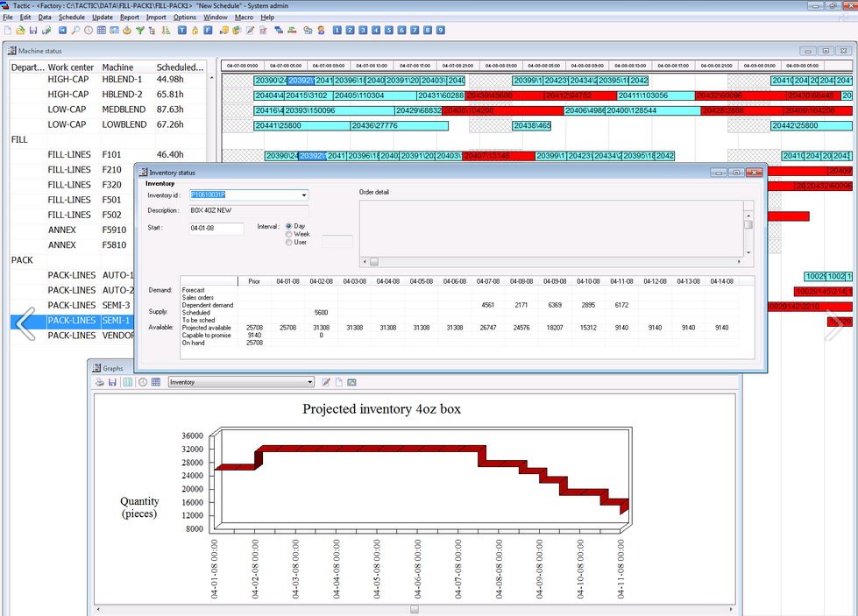Image resolution: width=858 pixels, height=616 pixels.
Task: Select the magnifier zoom tool in the toolbar
Action: click(x=74, y=31)
